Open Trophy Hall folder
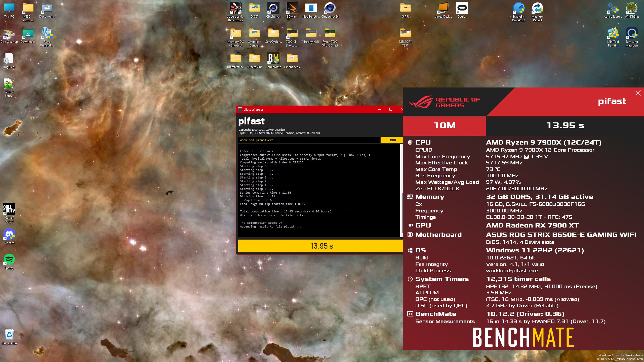This screenshot has height=362, width=644. 311,36
